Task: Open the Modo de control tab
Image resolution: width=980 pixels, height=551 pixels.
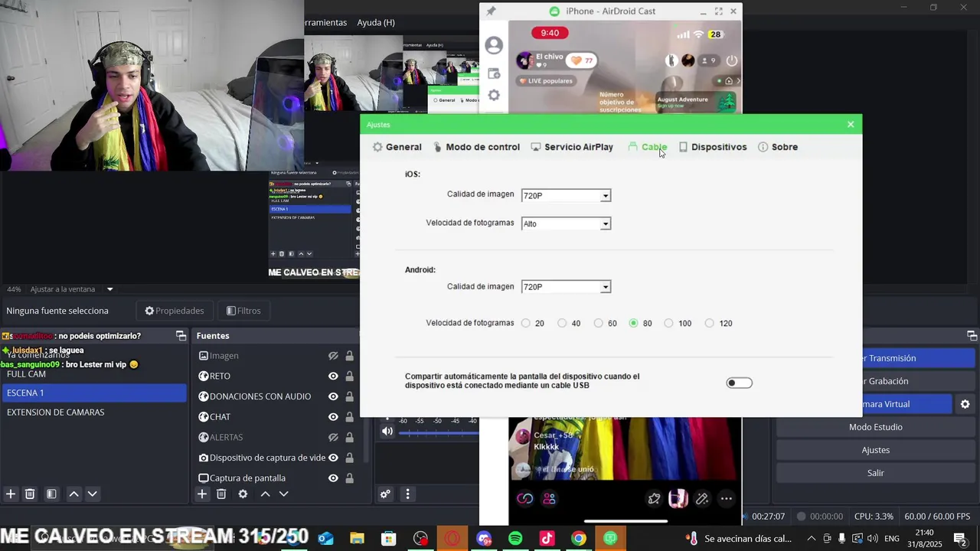Action: (476, 147)
